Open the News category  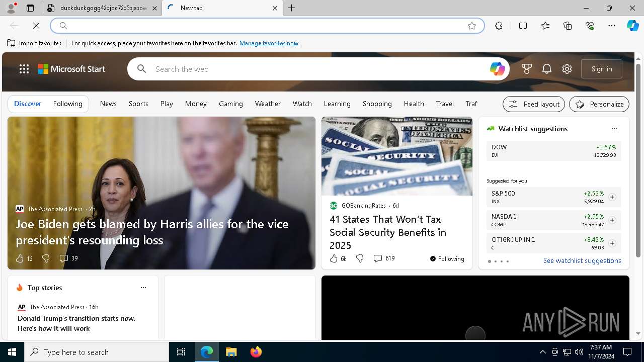[108, 104]
